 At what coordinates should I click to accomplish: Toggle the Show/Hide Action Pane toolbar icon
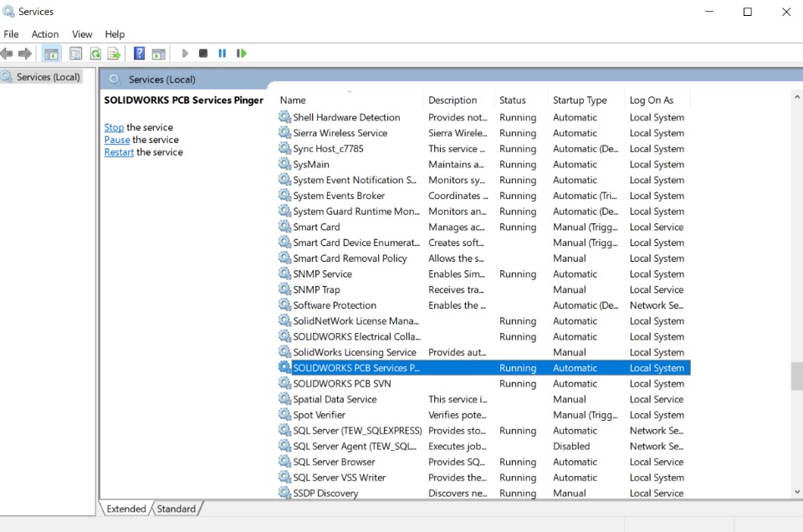(x=159, y=54)
